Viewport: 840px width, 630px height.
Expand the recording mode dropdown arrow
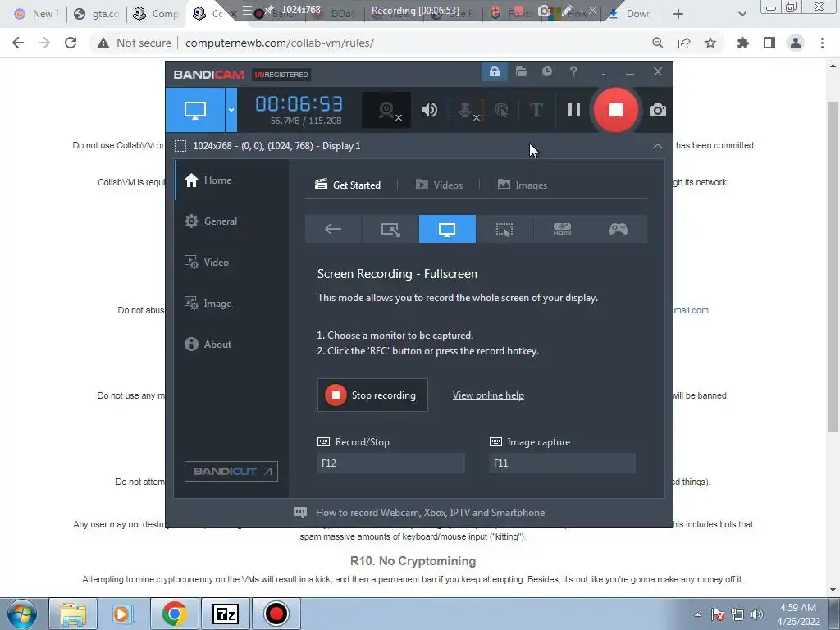[231, 111]
